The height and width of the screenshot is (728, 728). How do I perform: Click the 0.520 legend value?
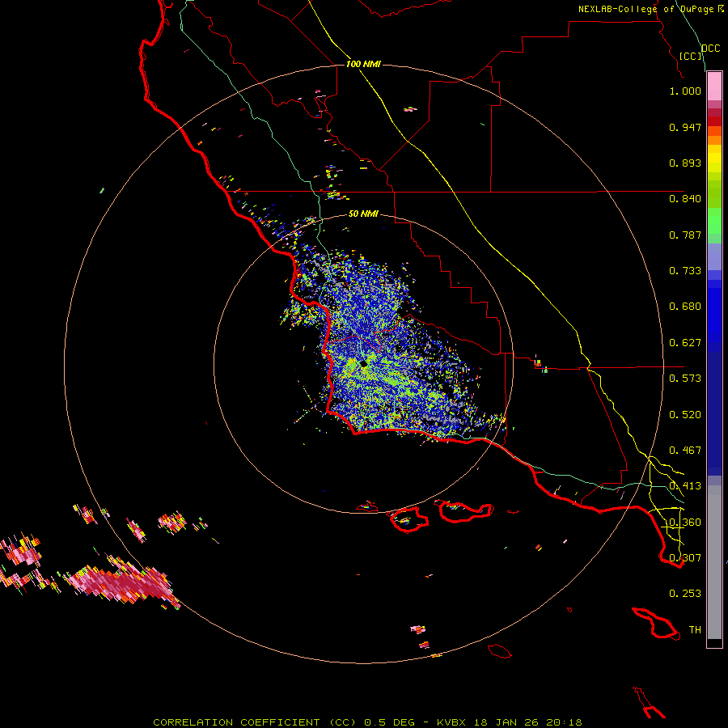coord(685,415)
